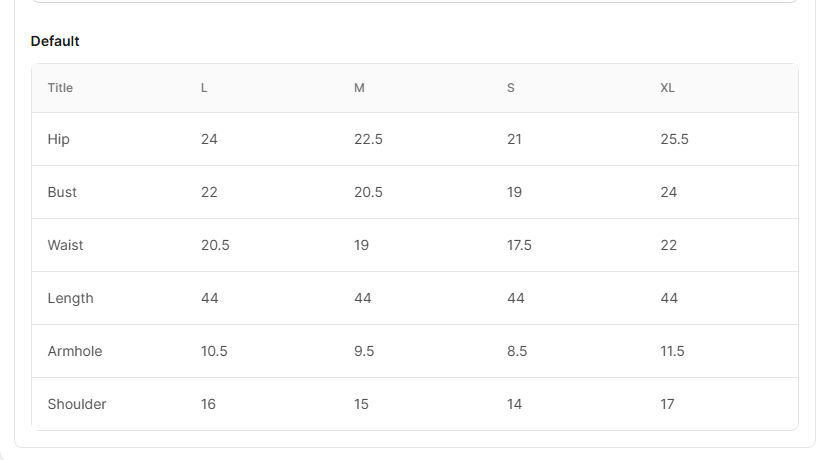826x460 pixels.
Task: Select the Armhole row label
Action: click(75, 351)
